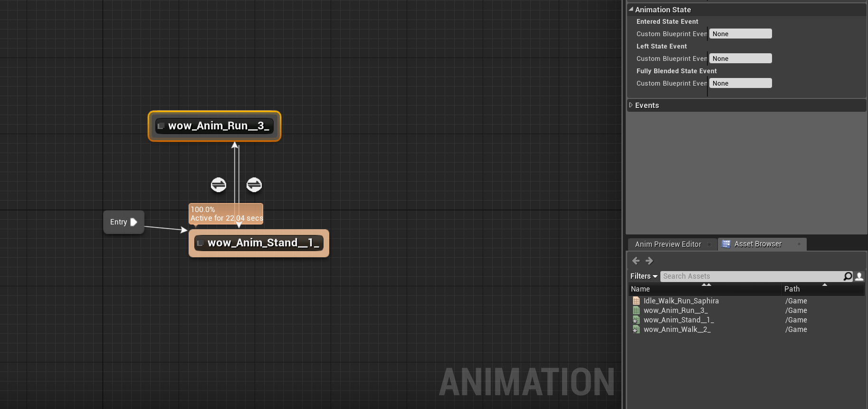Select the wow_Anim_Run__3_ state node
Image resolution: width=868 pixels, height=409 pixels.
(214, 126)
